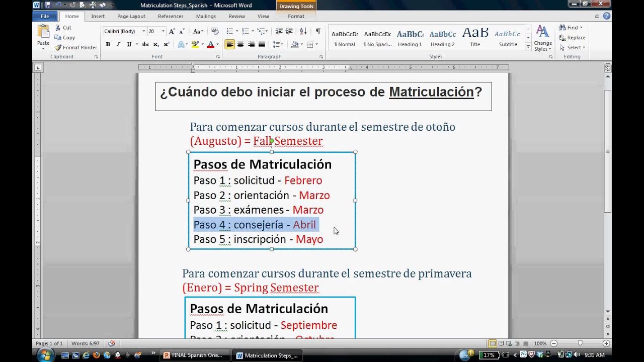Click the Decrease Indent icon
This screenshot has height=362, width=644.
click(279, 31)
